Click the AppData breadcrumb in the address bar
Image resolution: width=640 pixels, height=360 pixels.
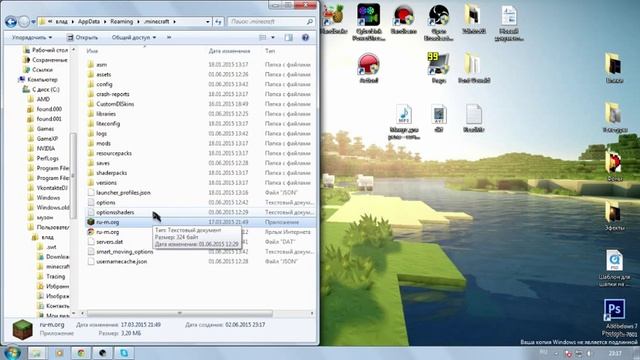[89, 22]
